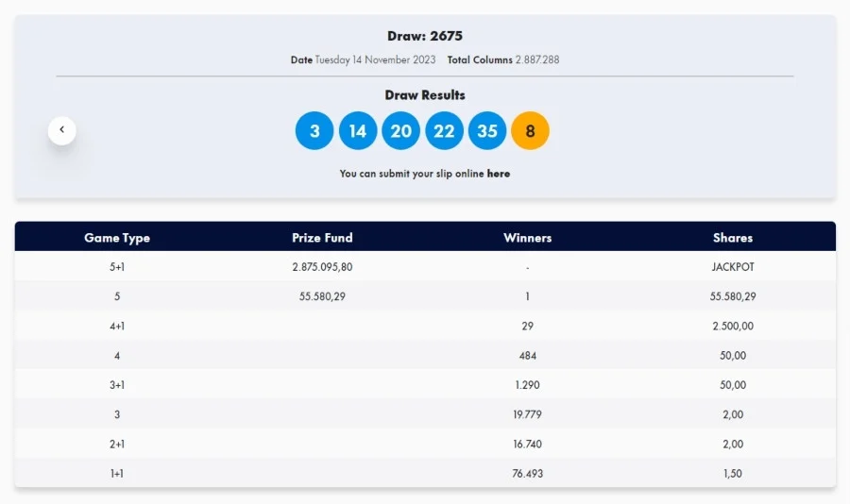Viewport: 850px width, 504px height.
Task: Select the 4+1 row with 29 winners
Action: pyautogui.click(x=425, y=326)
